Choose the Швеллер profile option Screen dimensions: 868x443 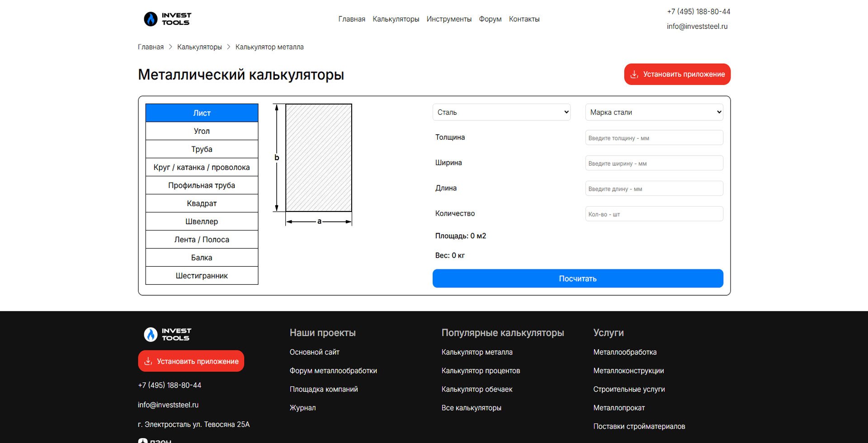tap(202, 221)
